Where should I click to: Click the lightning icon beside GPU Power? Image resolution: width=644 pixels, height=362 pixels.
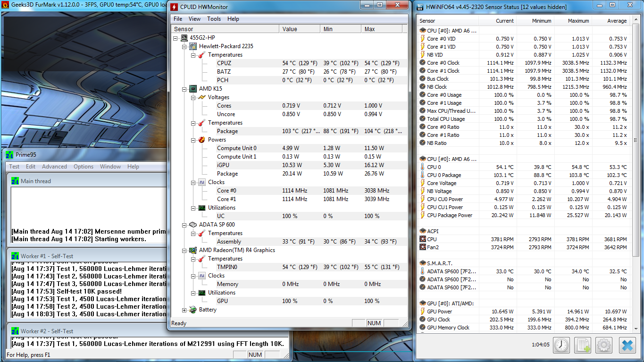pyautogui.click(x=423, y=311)
